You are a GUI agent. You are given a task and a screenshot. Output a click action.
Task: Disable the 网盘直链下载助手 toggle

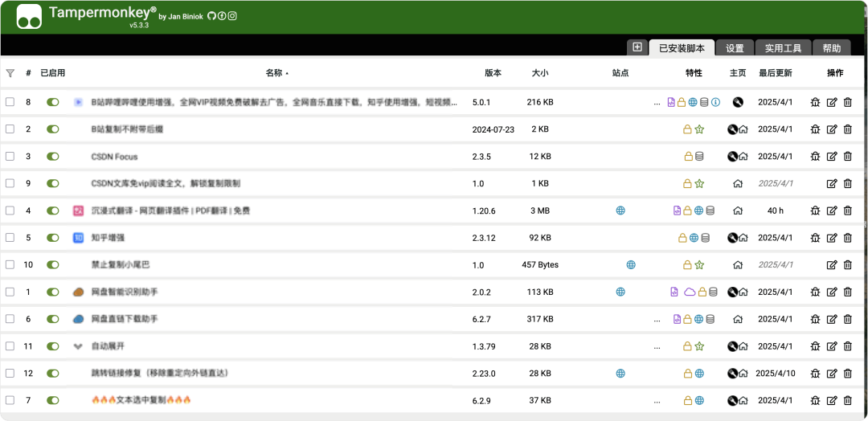point(53,319)
